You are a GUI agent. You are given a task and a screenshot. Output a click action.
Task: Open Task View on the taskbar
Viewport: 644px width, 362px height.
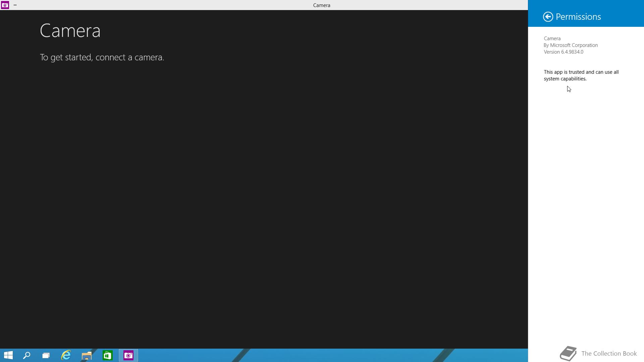tap(46, 355)
